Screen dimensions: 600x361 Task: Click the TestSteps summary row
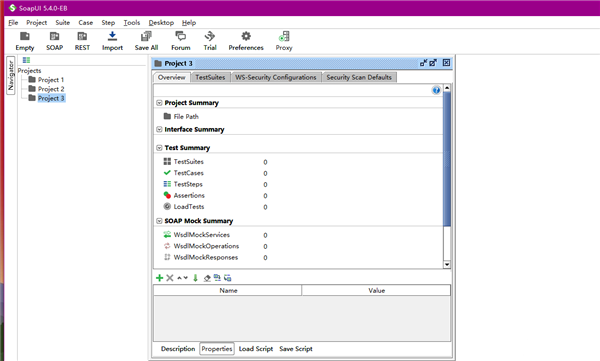point(215,184)
